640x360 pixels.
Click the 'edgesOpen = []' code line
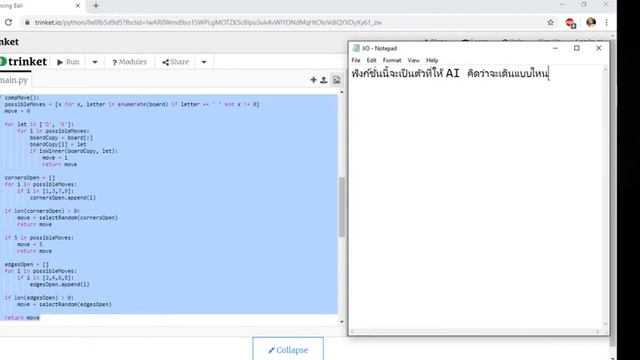pyautogui.click(x=27, y=264)
